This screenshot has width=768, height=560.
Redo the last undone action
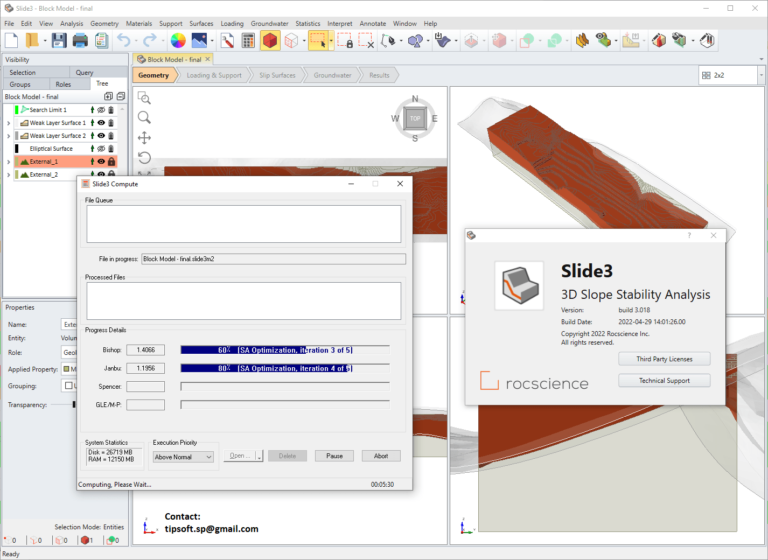(x=149, y=41)
